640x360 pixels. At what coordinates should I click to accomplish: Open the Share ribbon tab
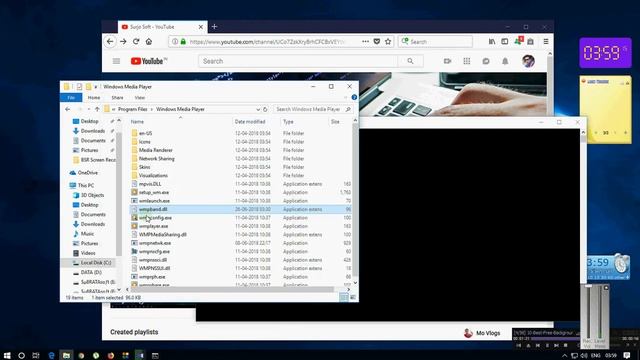[x=117, y=98]
